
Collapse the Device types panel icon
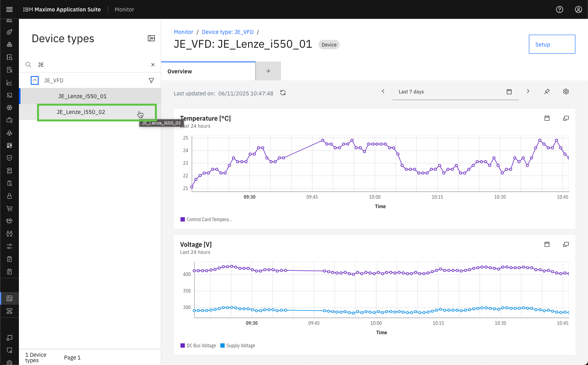pos(151,38)
